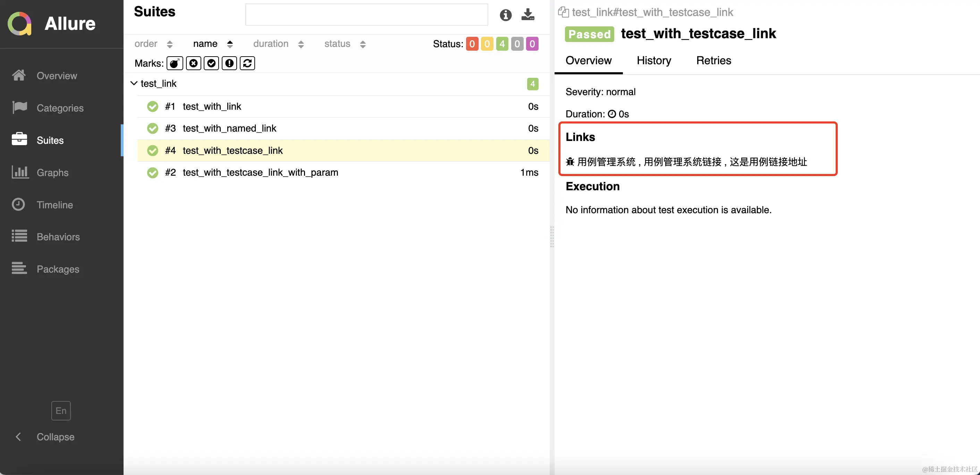Open Graphs via bar chart icon
The height and width of the screenshot is (475, 980).
(19, 172)
